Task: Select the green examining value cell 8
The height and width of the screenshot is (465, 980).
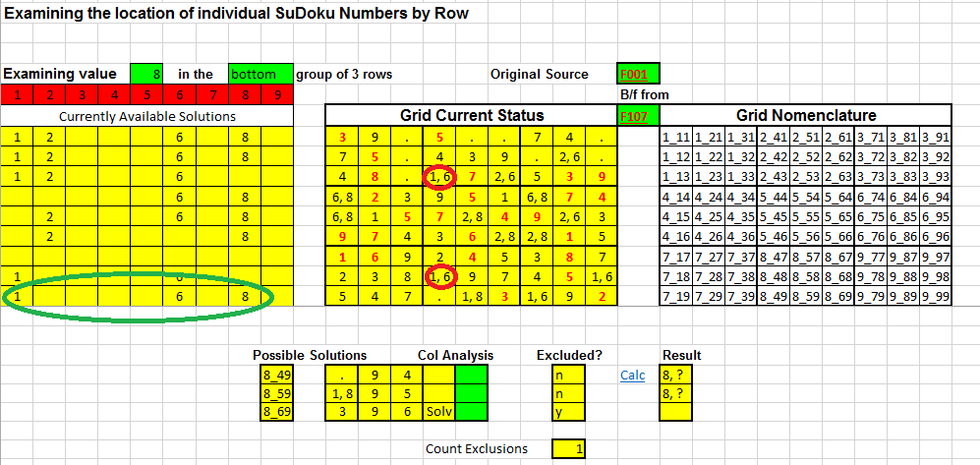Action: coord(146,74)
